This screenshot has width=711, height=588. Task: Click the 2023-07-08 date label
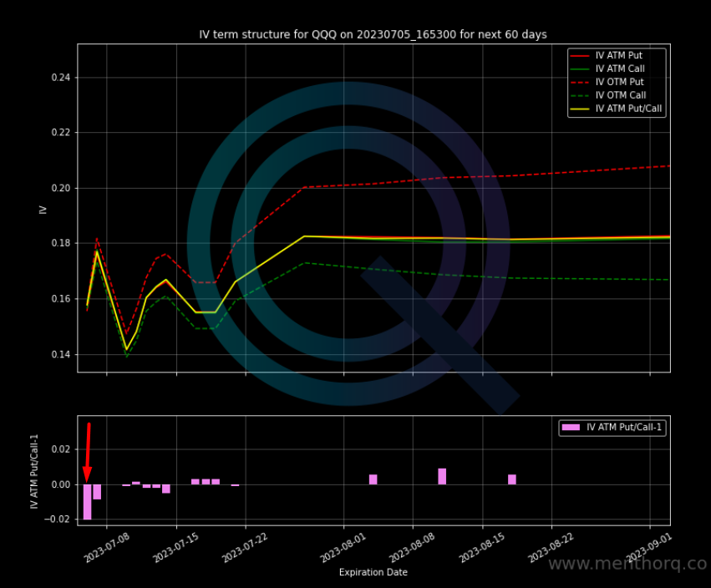pyautogui.click(x=107, y=548)
